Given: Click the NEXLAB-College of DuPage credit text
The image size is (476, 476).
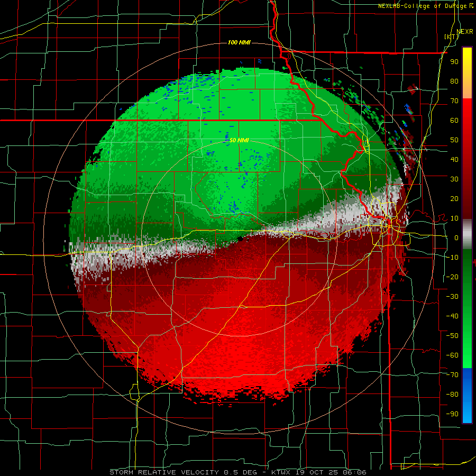Looking at the screenshot, I should 422,6.
